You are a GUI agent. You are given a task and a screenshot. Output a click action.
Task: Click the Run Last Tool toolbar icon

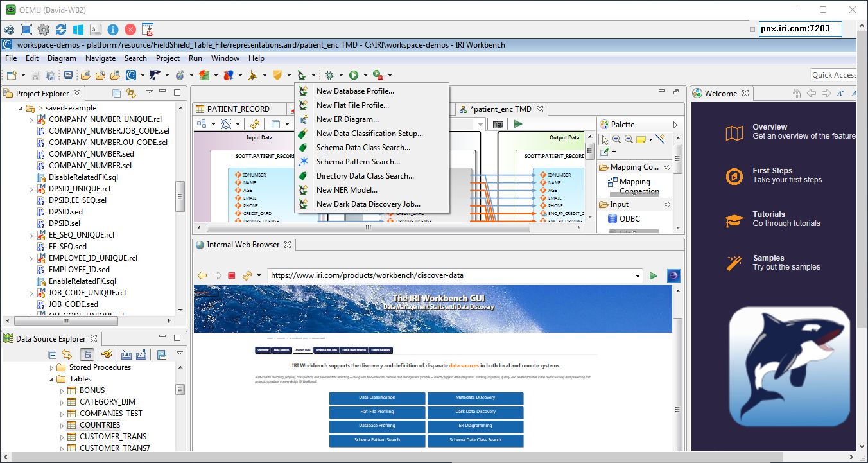(378, 75)
